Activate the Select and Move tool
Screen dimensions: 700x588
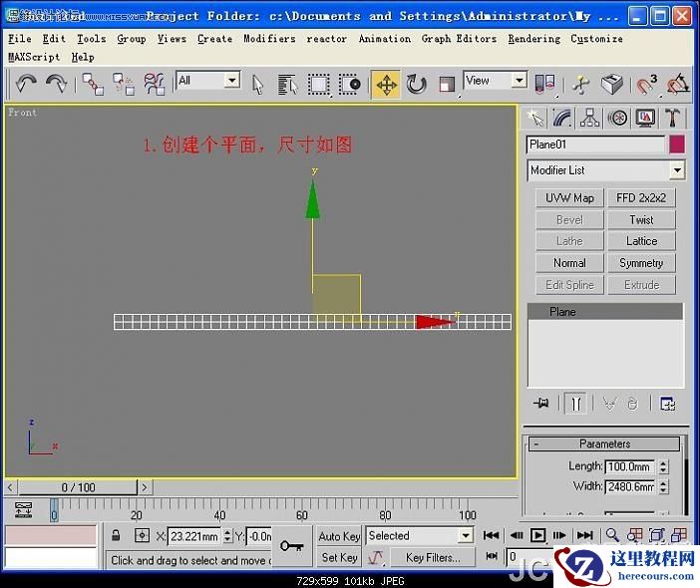(386, 84)
